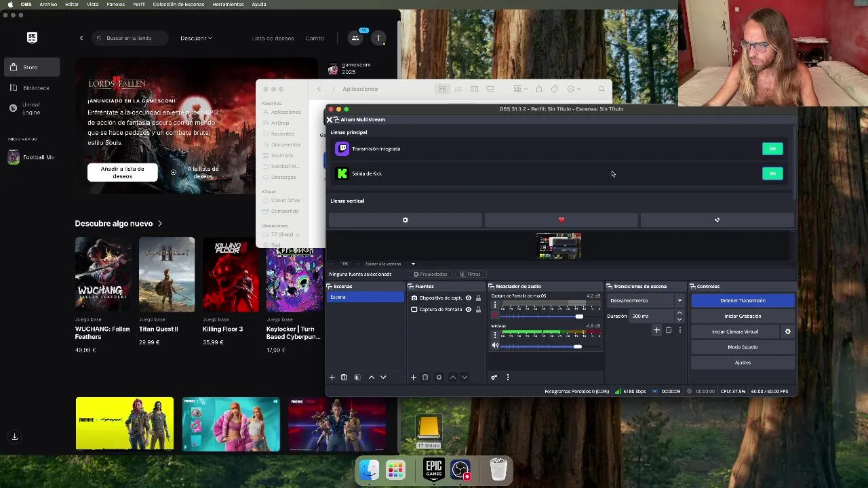Click Iniciar Grabación button
Screen dimensions: 868x488
[x=743, y=316]
